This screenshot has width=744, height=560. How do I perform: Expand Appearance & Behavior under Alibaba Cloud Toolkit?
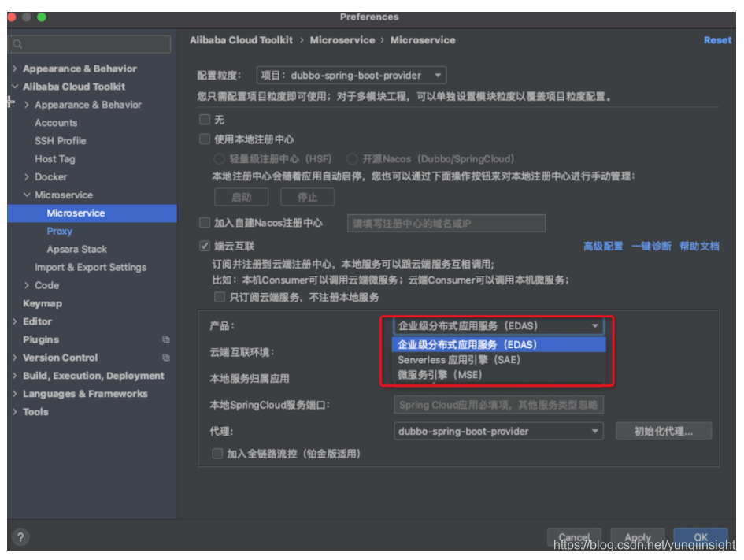pyautogui.click(x=27, y=105)
